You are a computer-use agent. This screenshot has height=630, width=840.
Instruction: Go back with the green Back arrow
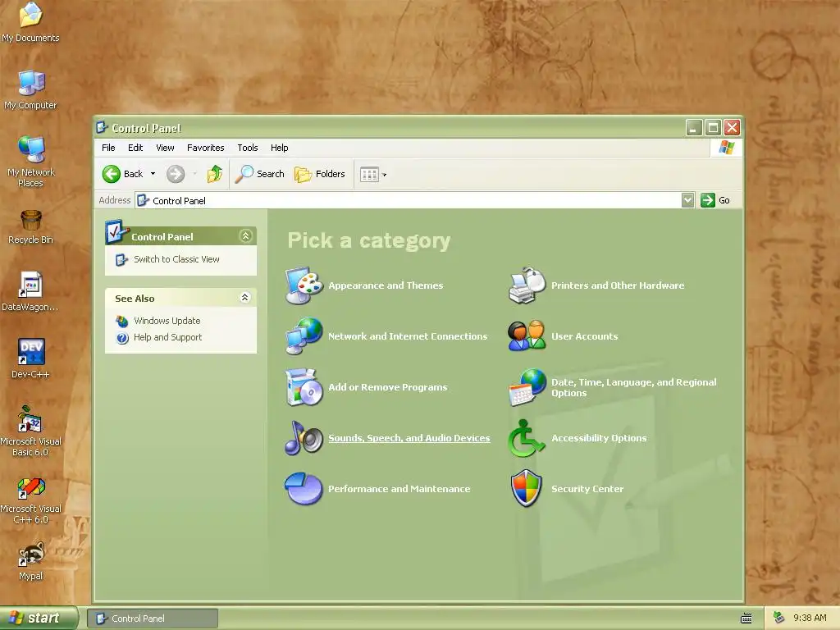pos(112,174)
